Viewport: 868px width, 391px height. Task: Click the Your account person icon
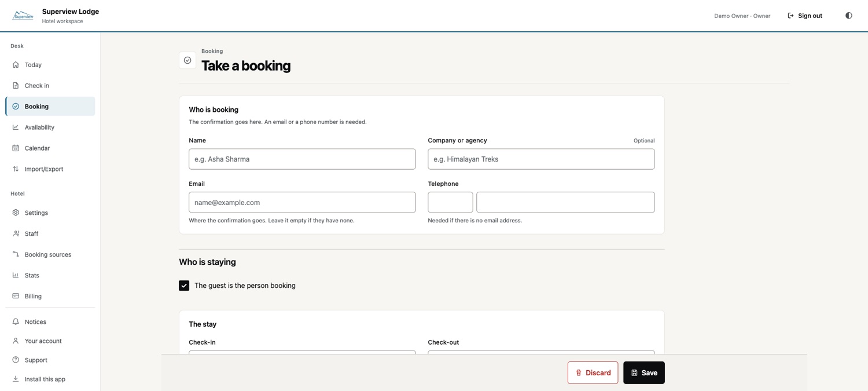(16, 341)
